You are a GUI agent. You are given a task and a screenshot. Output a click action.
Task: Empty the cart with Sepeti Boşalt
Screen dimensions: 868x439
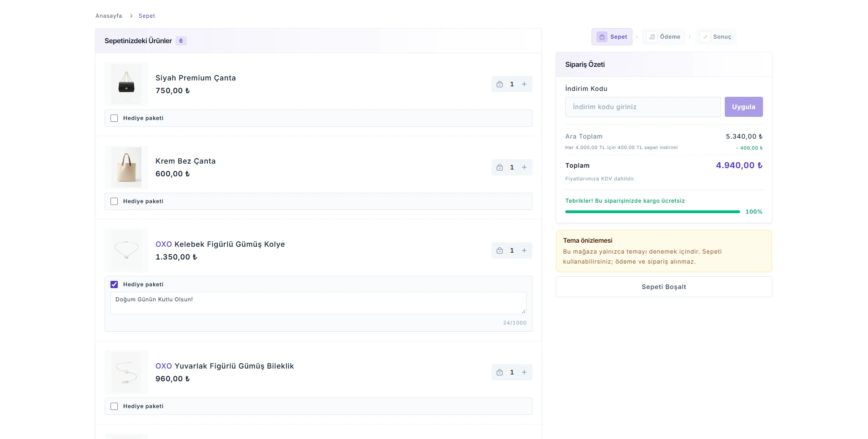coord(664,287)
